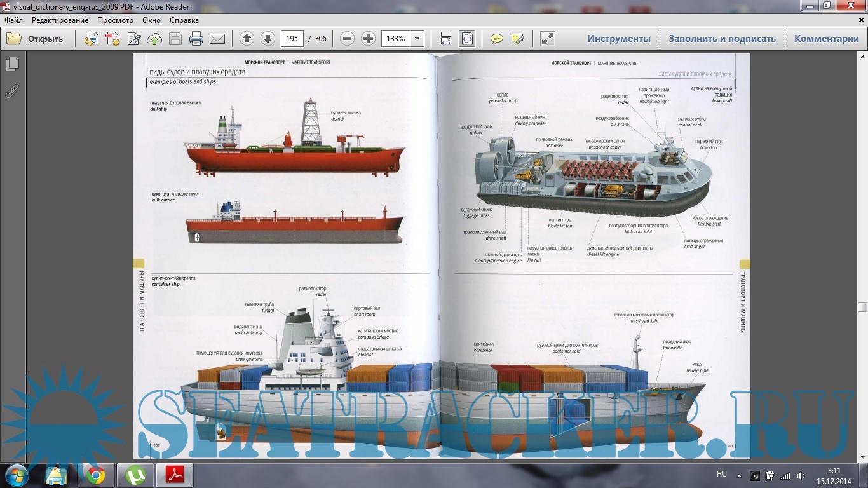Go to previous page with up arrow
Viewport: 868px width, 488px height.
(x=247, y=39)
